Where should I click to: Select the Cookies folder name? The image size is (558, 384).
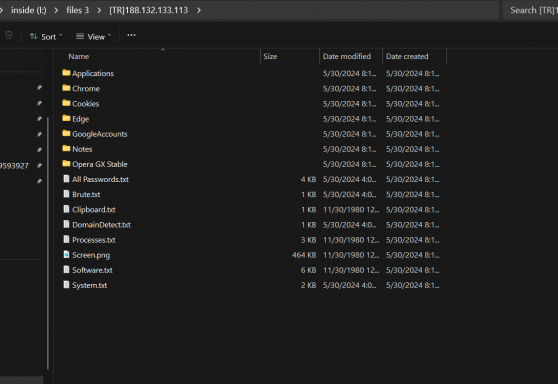pyautogui.click(x=85, y=104)
